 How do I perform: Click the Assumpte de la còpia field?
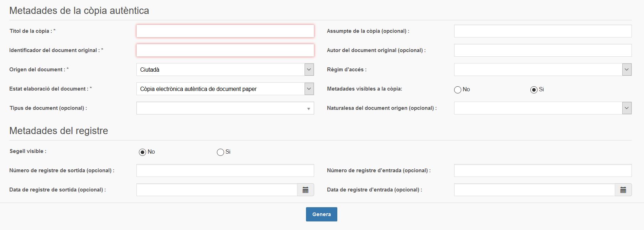click(542, 31)
